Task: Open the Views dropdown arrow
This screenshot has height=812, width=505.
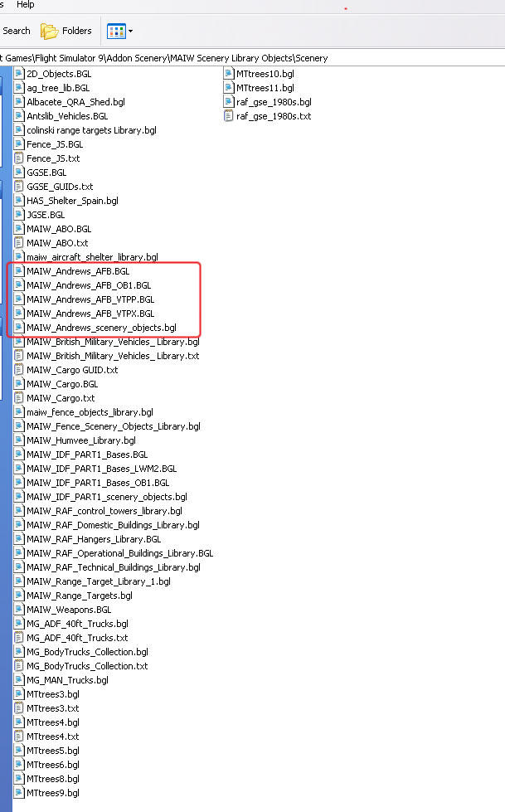Action: click(x=130, y=32)
